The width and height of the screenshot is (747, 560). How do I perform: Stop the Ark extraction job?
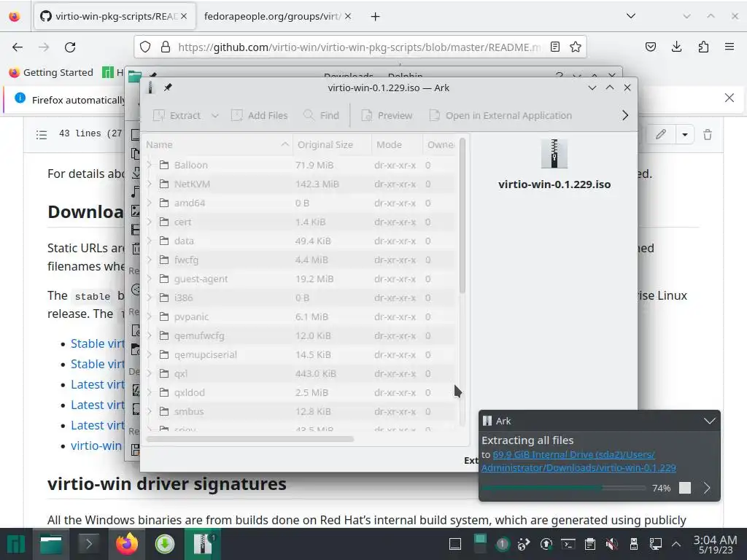[684, 488]
